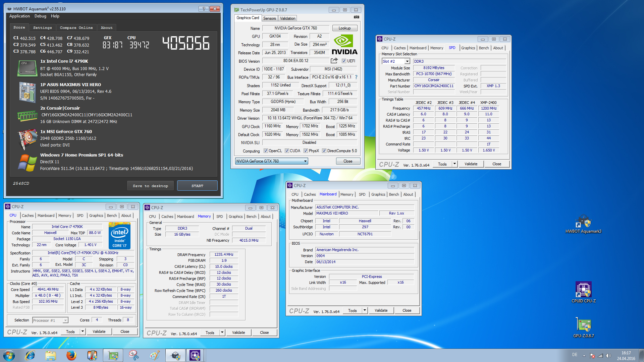Click START button in Aquamark

click(x=197, y=186)
